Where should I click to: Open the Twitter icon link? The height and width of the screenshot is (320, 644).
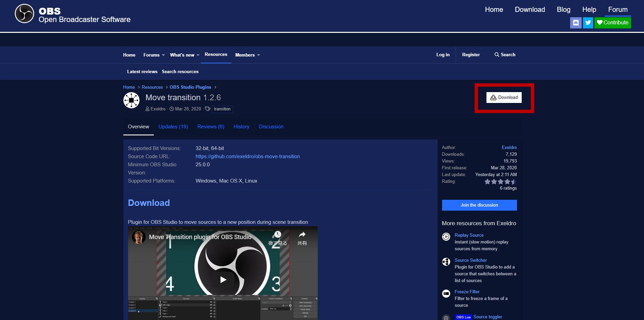[588, 23]
